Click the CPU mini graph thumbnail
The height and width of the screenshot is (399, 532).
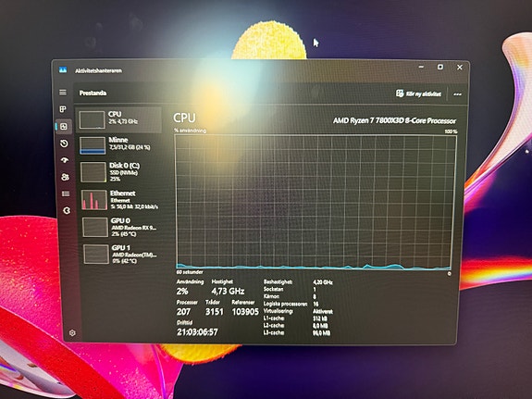(92, 119)
